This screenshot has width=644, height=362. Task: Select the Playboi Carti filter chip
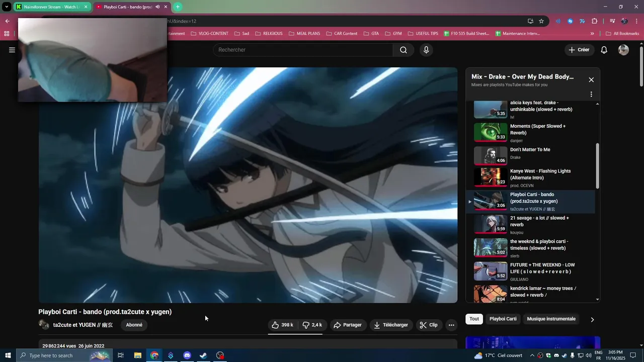[503, 319]
